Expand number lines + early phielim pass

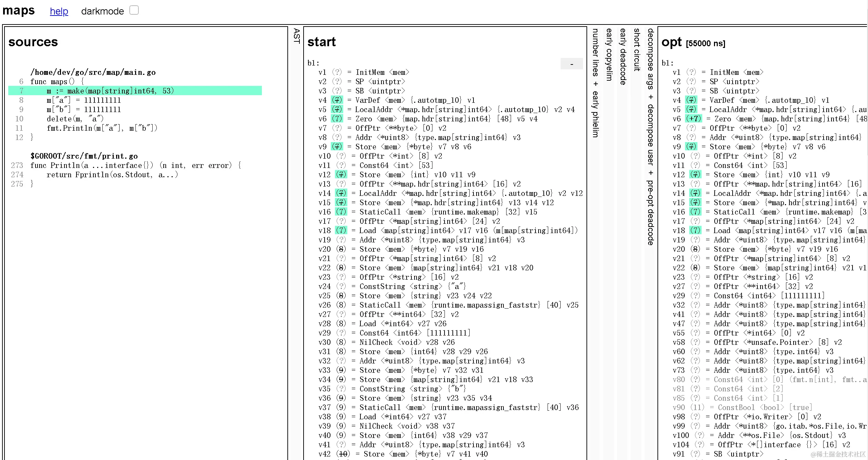pyautogui.click(x=595, y=83)
